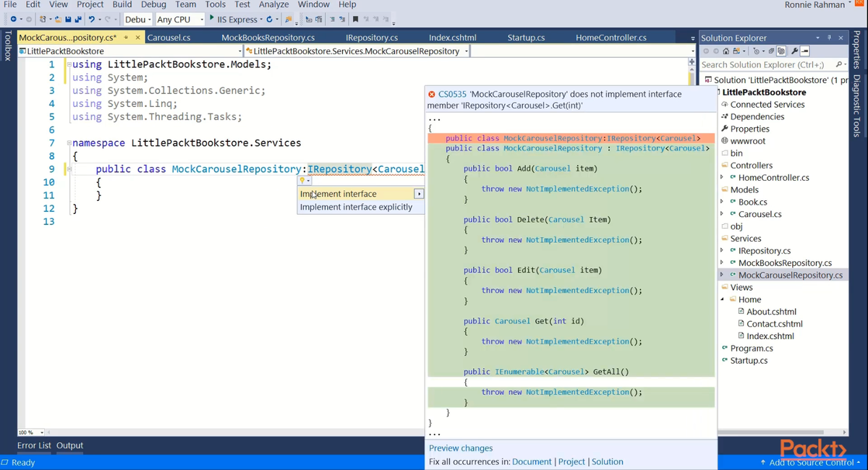The height and width of the screenshot is (470, 868).
Task: Open the Diagnostic Tools side tab
Action: coord(856,106)
